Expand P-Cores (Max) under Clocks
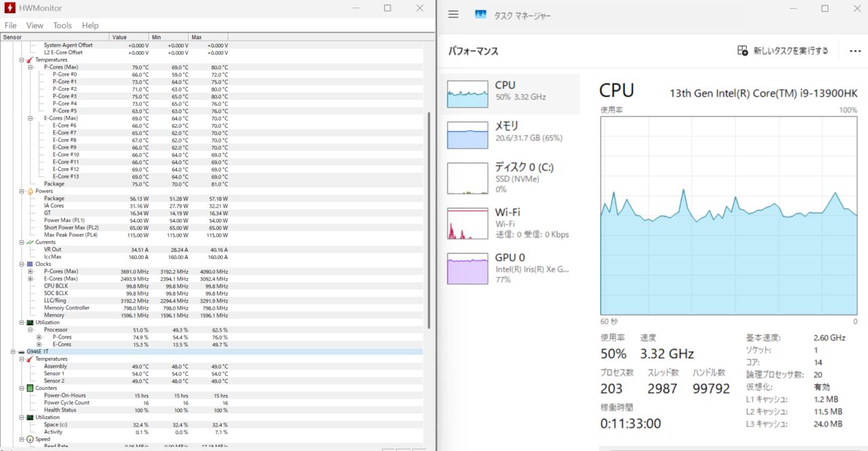This screenshot has width=868, height=451. tap(31, 271)
